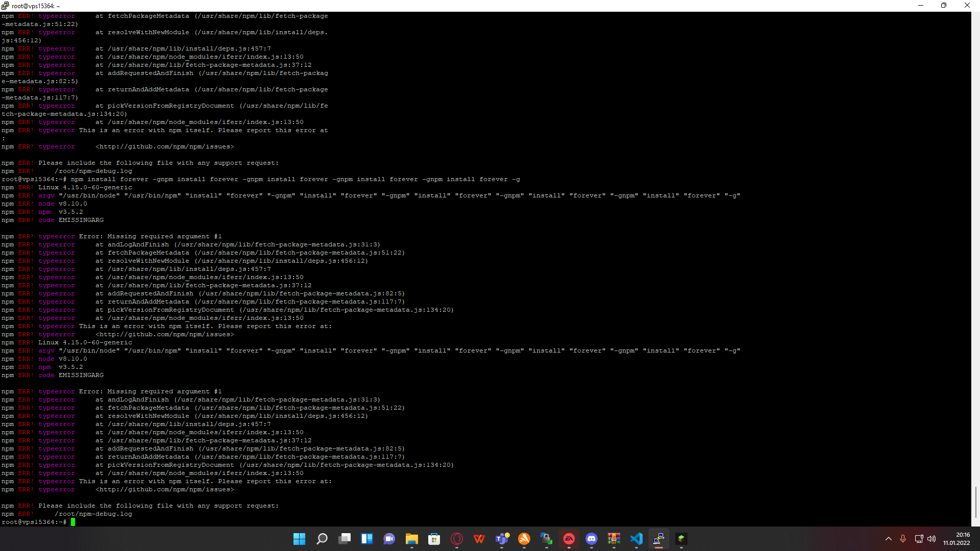Launch File Explorer from taskbar
980x551 pixels.
(x=412, y=539)
